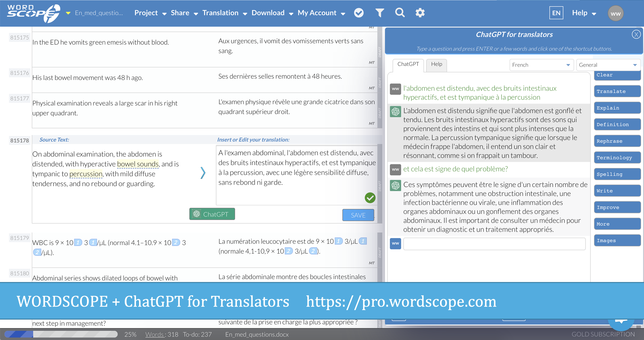Click the checkmark validate icon in toolbar
Screen dimensions: 644x340
358,13
